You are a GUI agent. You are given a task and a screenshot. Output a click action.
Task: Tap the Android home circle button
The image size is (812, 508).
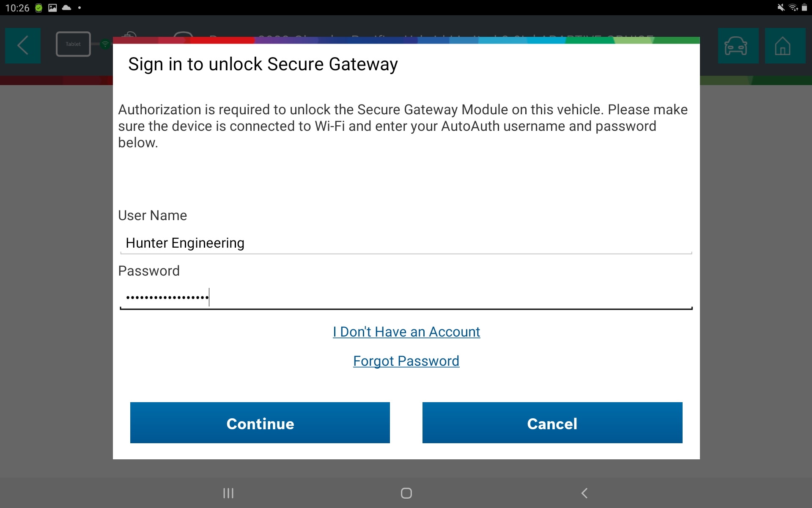406,493
